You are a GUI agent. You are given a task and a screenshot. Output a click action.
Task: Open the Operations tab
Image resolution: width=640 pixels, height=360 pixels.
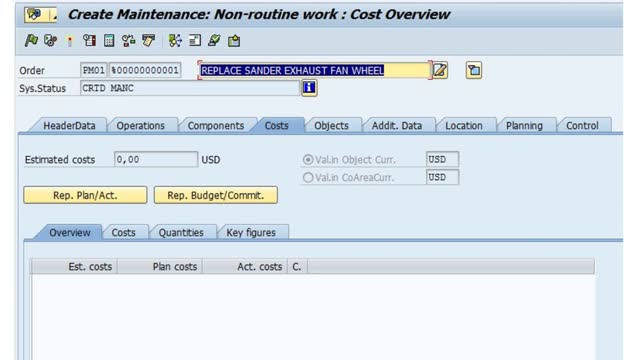point(140,126)
